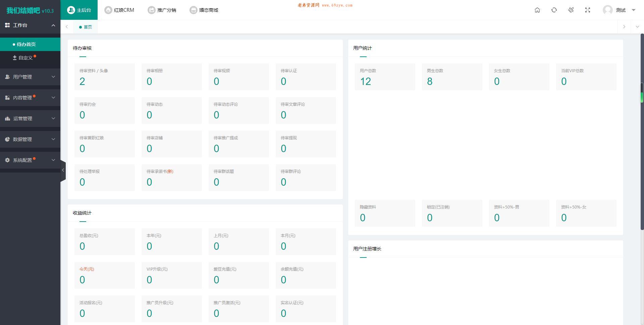Open the 待审店铺 card
Viewport: 644px width, 325px height.
click(x=172, y=144)
